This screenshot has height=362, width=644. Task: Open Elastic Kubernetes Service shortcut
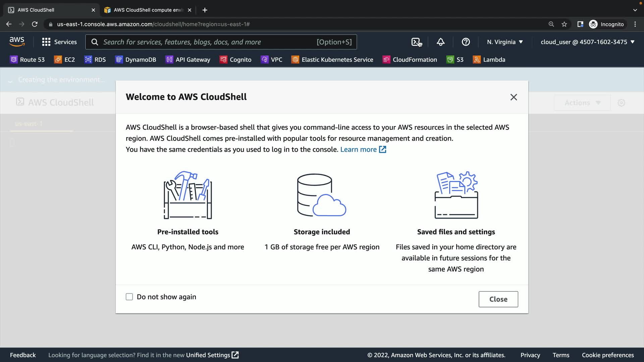tap(332, 60)
